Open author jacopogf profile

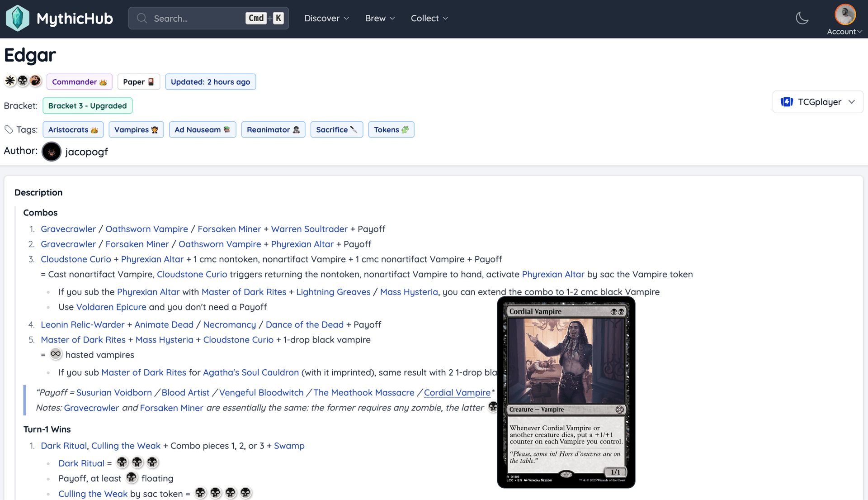pyautogui.click(x=86, y=152)
